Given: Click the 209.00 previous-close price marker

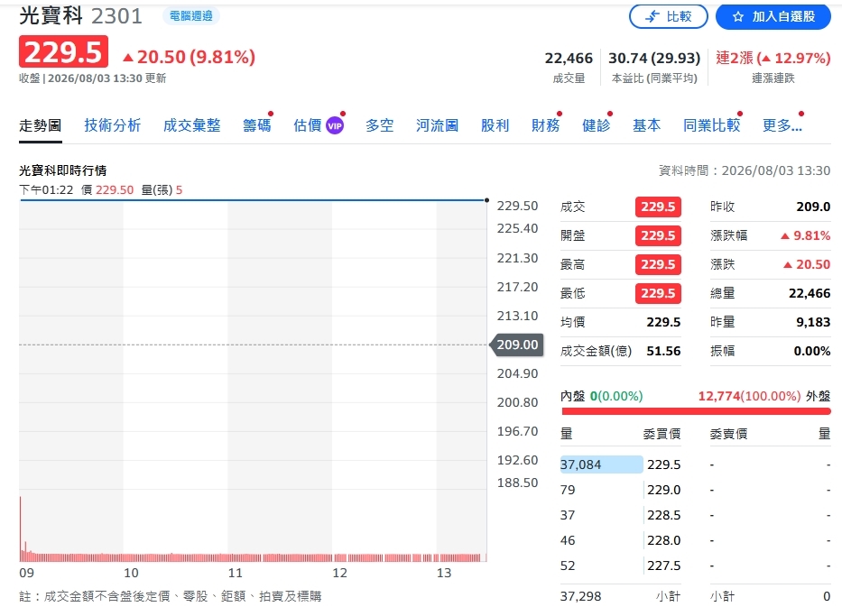Looking at the screenshot, I should pos(516,345).
